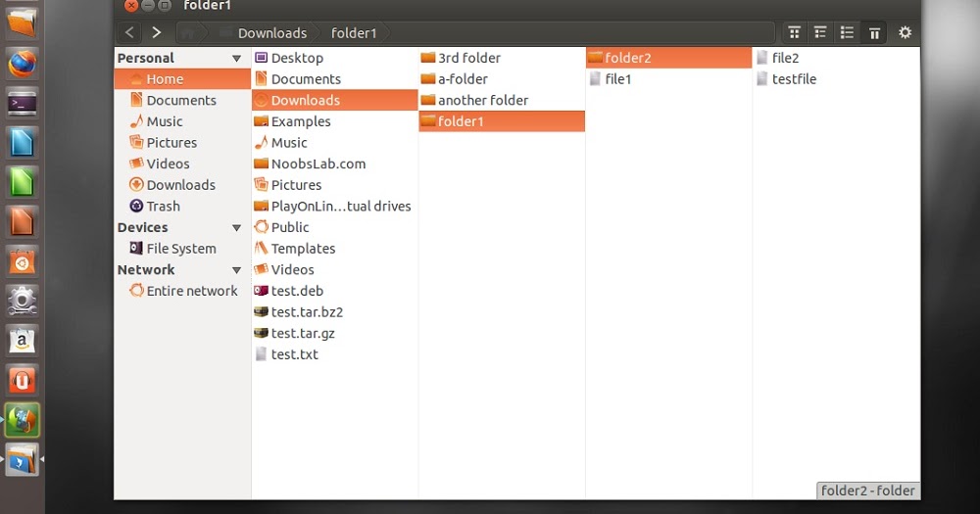980x514 pixels.
Task: Open LibreOffice Writer from the launcher
Action: tap(22, 143)
